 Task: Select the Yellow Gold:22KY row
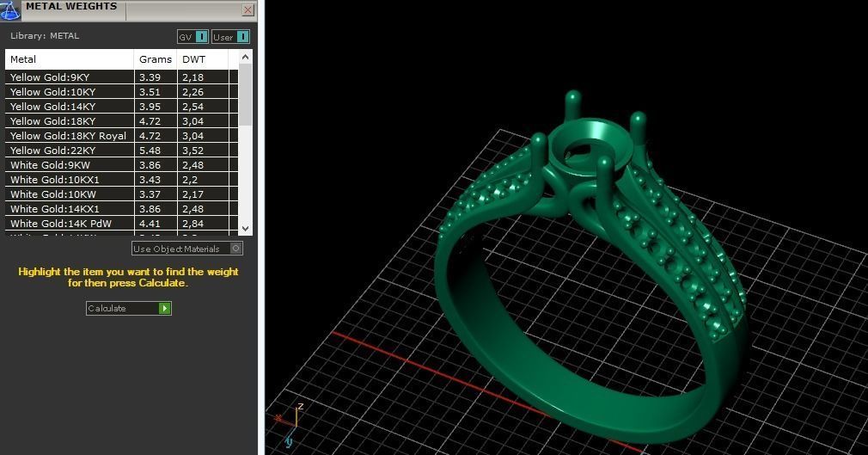[122, 151]
